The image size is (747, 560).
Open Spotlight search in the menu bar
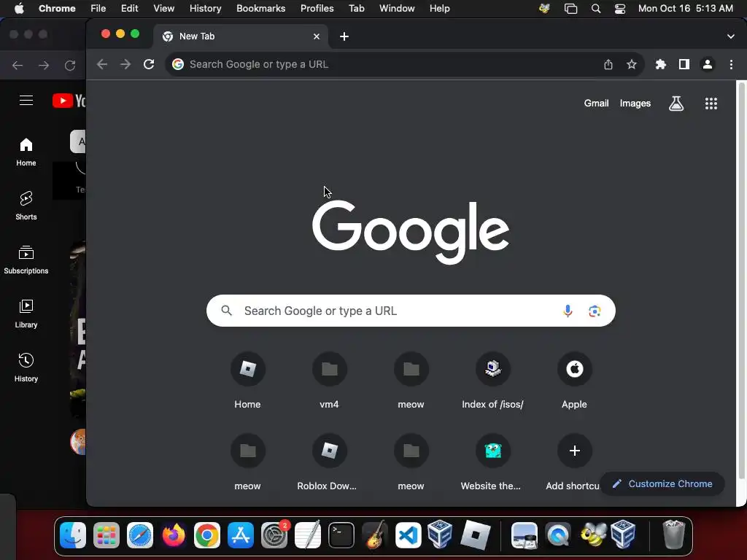click(595, 9)
